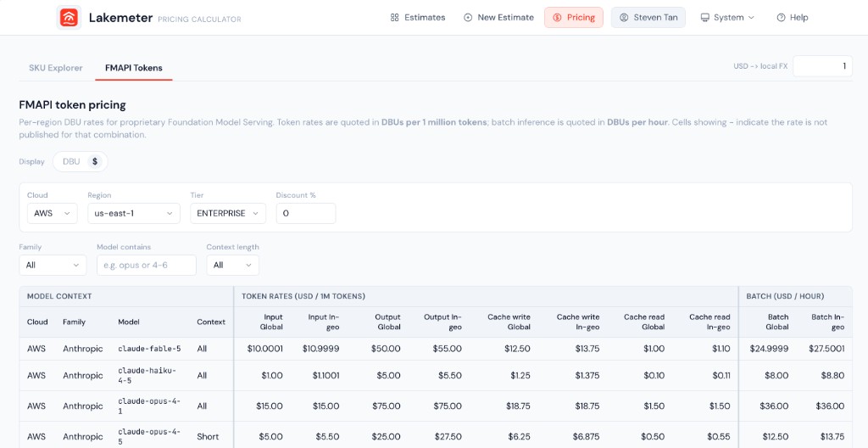
Task: Click the Input Global column header
Action: 271,322
